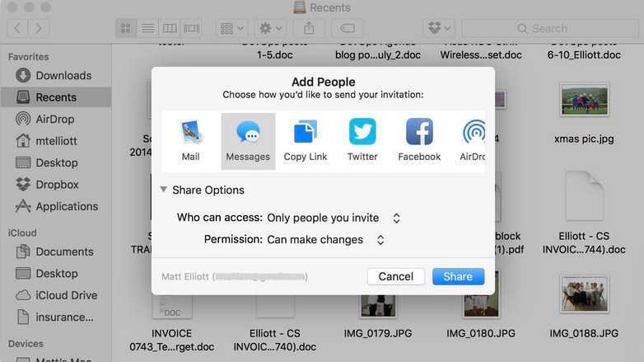This screenshot has height=362, width=644.
Task: Open the group-by arrangement dropdown
Action: [x=232, y=28]
